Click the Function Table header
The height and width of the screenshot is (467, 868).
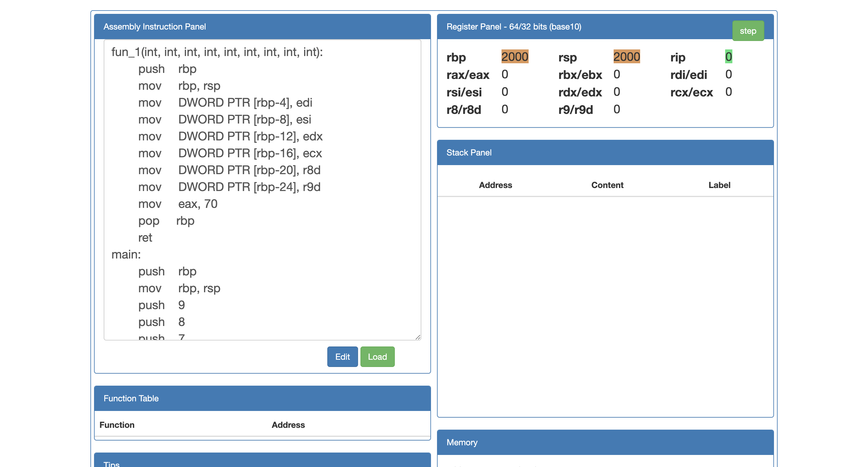(x=131, y=398)
